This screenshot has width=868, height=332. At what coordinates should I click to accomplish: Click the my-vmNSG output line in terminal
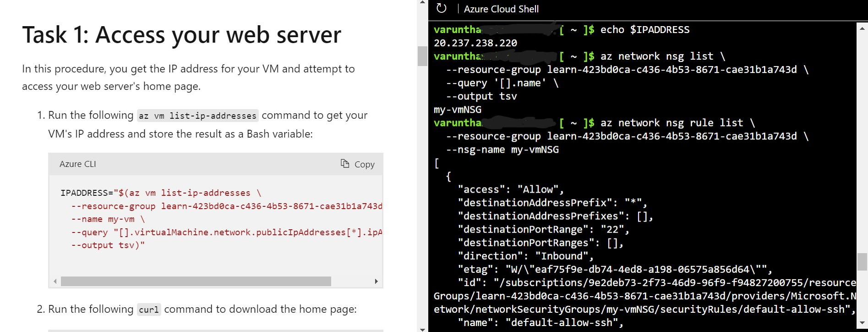pyautogui.click(x=458, y=110)
